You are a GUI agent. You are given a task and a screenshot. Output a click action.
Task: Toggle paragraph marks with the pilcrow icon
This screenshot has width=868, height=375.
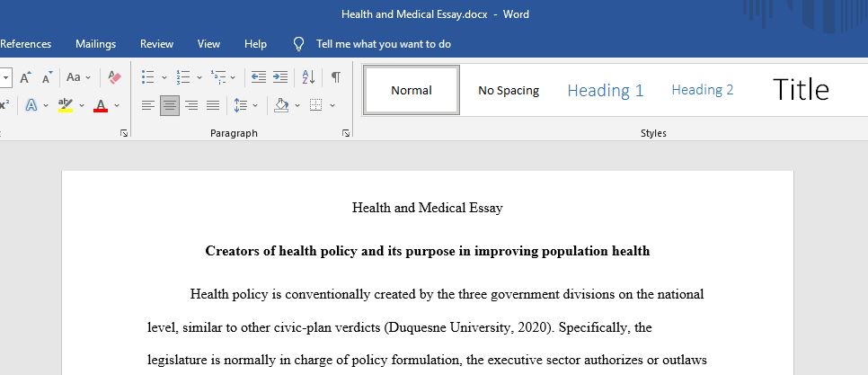(x=336, y=77)
